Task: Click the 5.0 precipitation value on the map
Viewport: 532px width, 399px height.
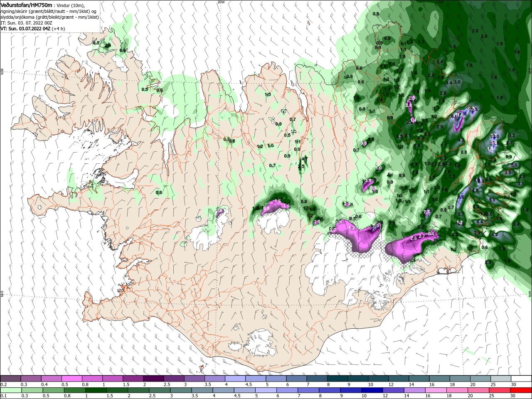Action: pos(492,200)
